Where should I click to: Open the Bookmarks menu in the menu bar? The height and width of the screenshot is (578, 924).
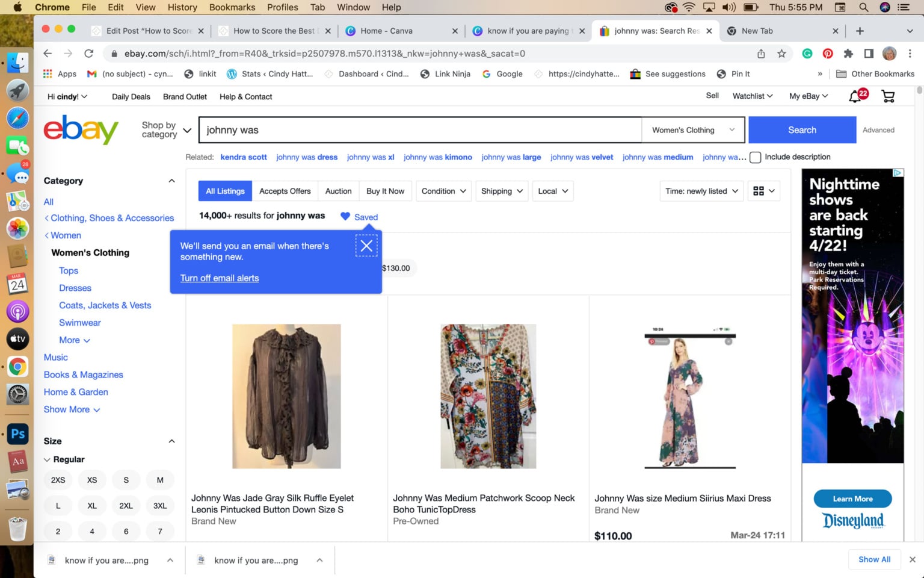click(x=232, y=7)
